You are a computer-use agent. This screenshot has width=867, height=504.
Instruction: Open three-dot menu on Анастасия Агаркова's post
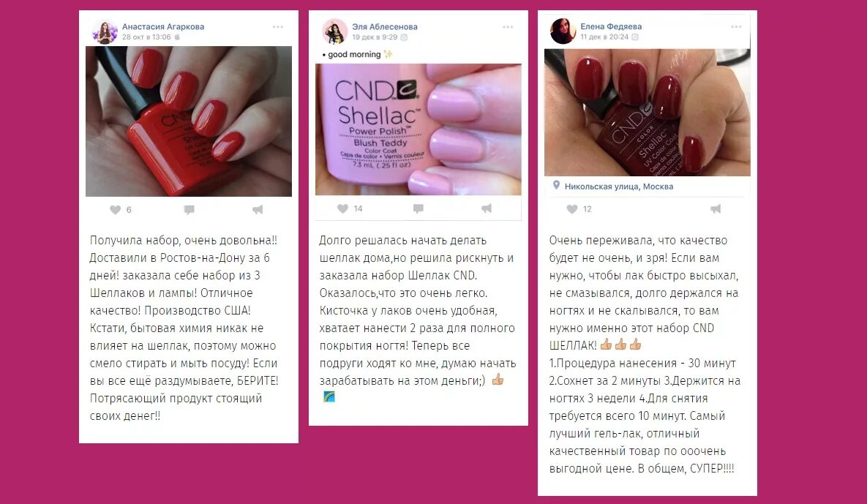tap(278, 26)
